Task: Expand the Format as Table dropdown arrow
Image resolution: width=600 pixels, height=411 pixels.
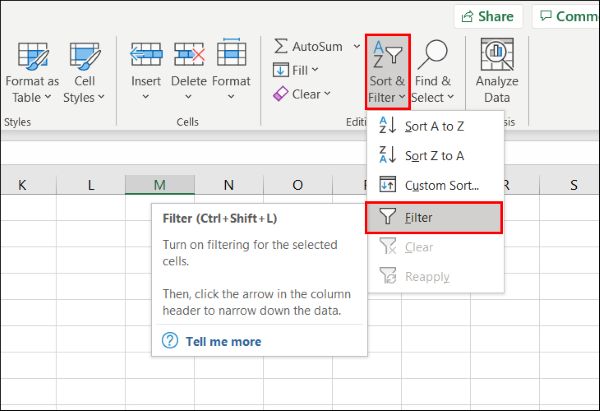Action: pyautogui.click(x=48, y=97)
